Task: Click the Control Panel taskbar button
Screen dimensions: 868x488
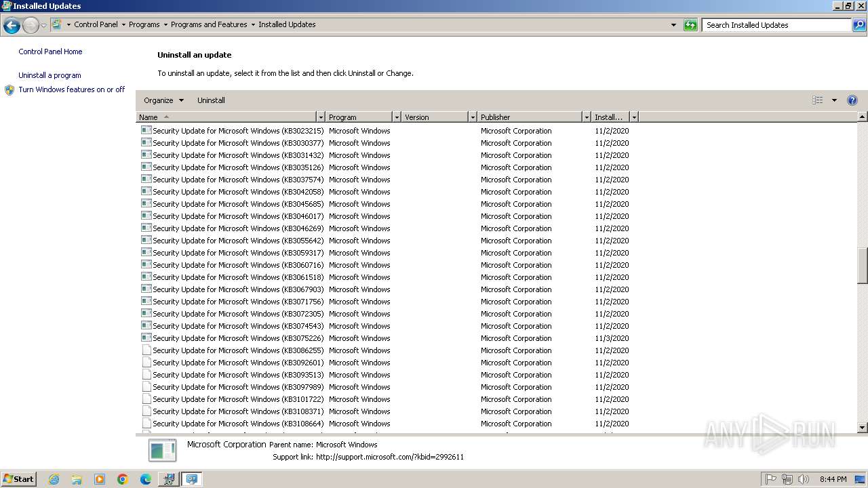Action: click(192, 479)
